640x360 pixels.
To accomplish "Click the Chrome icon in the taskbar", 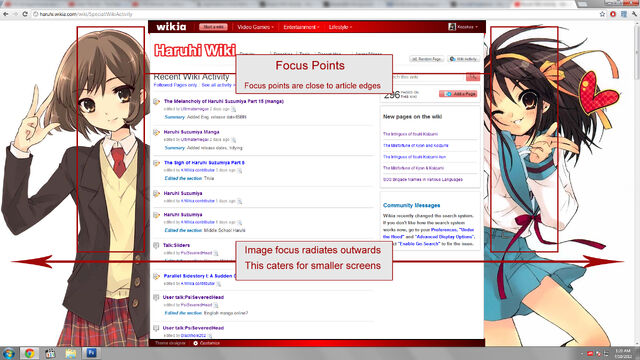I will click(x=29, y=353).
